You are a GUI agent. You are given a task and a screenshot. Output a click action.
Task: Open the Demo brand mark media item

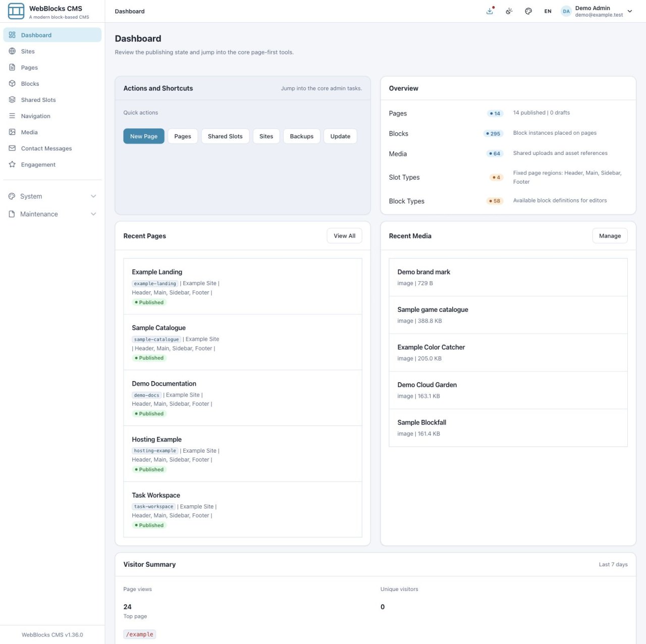pyautogui.click(x=508, y=277)
